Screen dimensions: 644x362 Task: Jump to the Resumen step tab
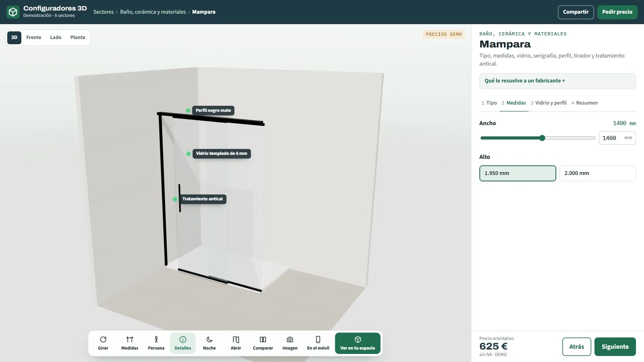pyautogui.click(x=584, y=103)
